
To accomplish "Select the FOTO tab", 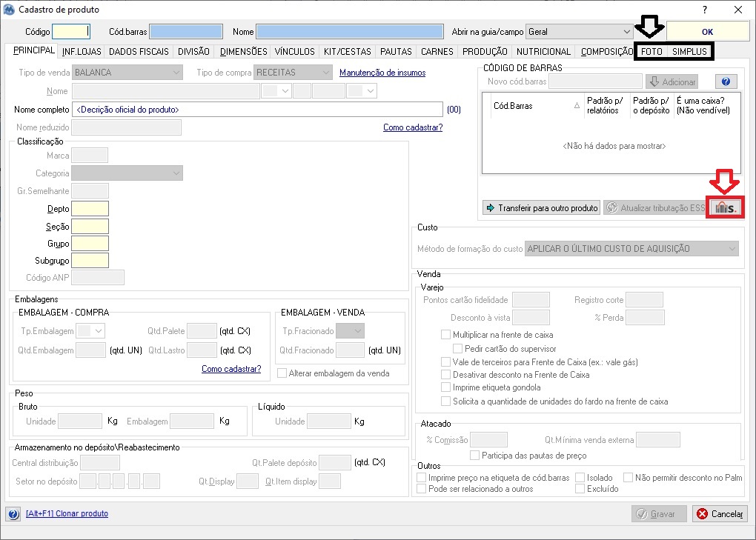I will [x=651, y=52].
